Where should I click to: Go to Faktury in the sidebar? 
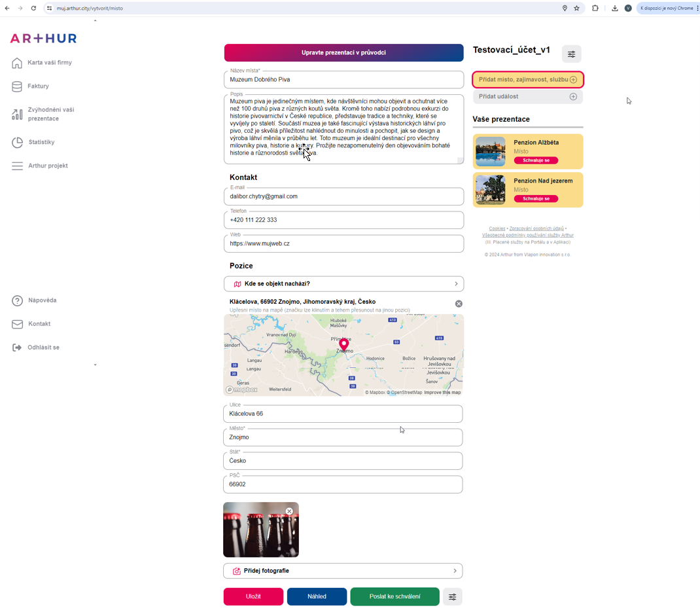(x=38, y=86)
